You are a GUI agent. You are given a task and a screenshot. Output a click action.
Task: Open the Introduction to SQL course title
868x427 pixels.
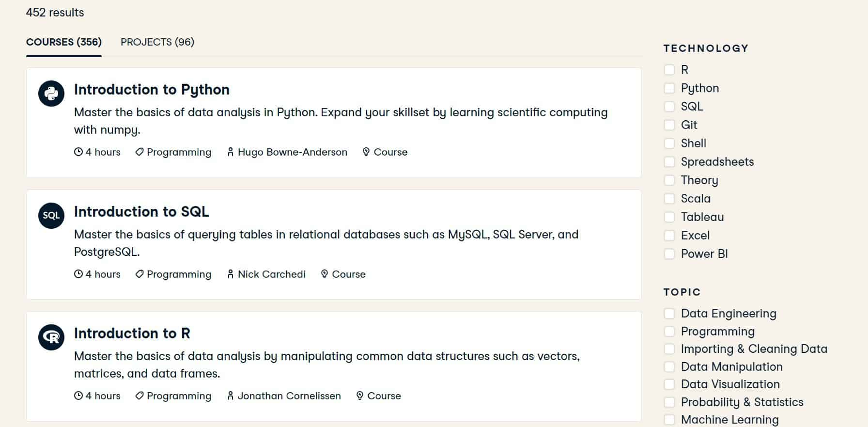pos(141,212)
